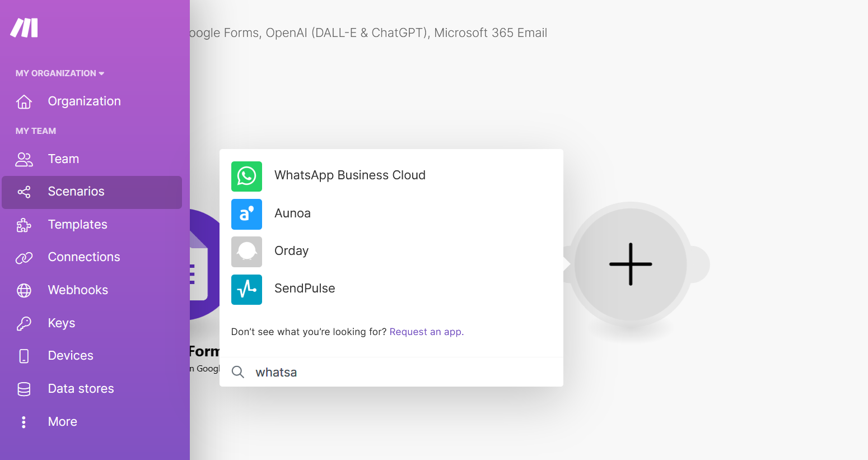868x460 pixels.
Task: Click the scenario title text
Action: pyautogui.click(x=368, y=33)
